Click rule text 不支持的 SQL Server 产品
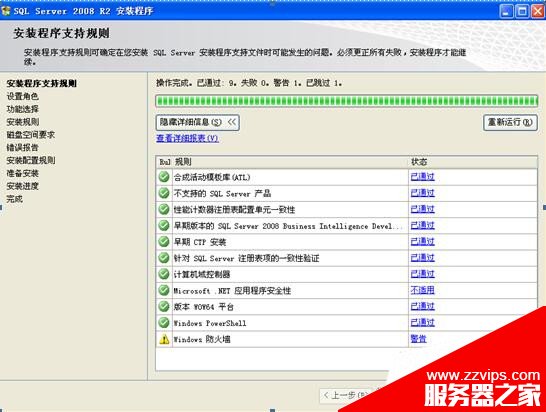This screenshot has height=412, width=546. coord(222,193)
